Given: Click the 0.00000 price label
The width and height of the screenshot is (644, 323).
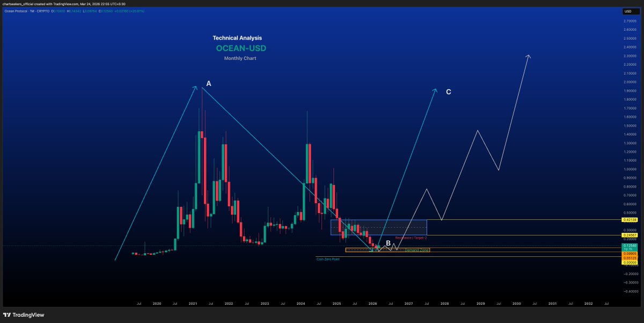Looking at the screenshot, I should (x=629, y=262).
